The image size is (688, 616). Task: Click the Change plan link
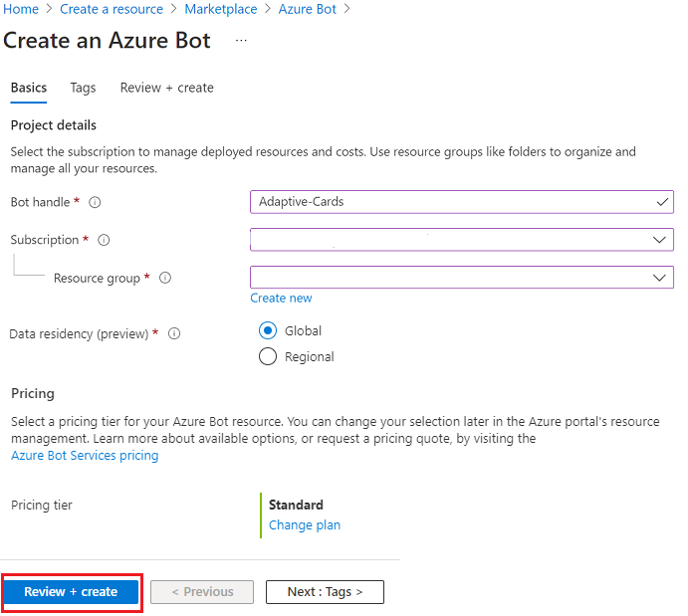coord(305,524)
